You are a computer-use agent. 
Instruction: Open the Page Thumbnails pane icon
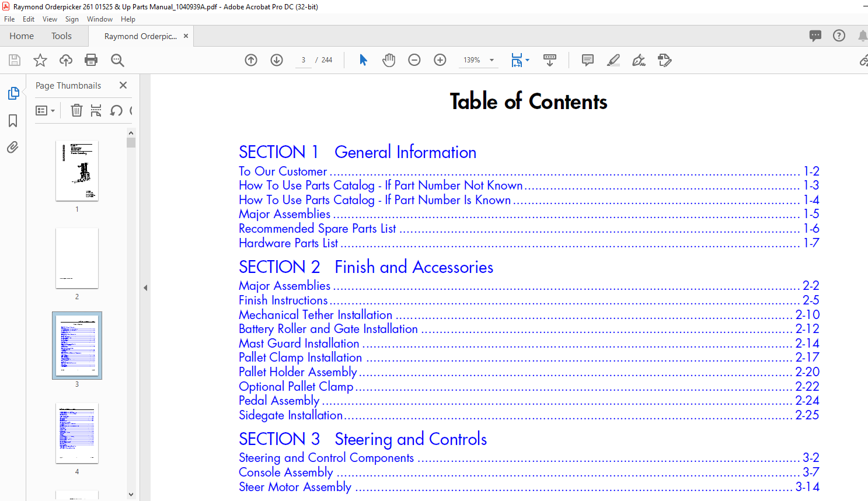[x=13, y=93]
